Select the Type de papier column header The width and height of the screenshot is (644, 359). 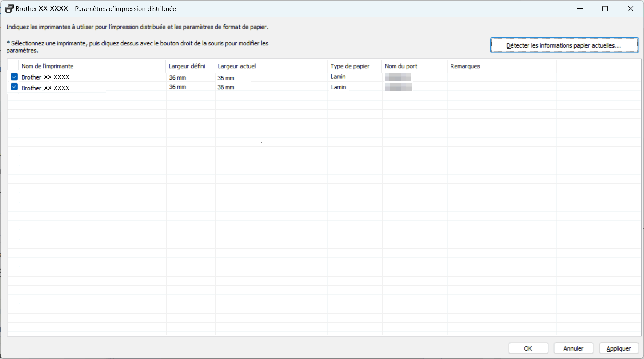[350, 66]
